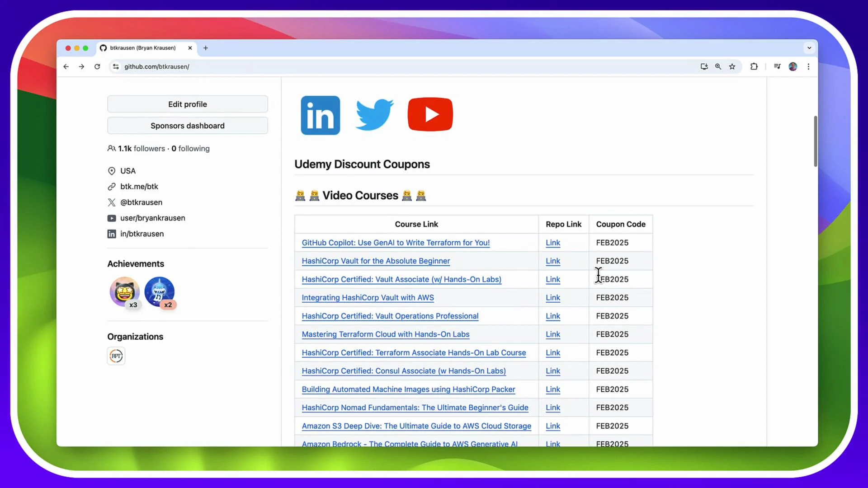Go forward with the browser forward arrow

pyautogui.click(x=81, y=66)
